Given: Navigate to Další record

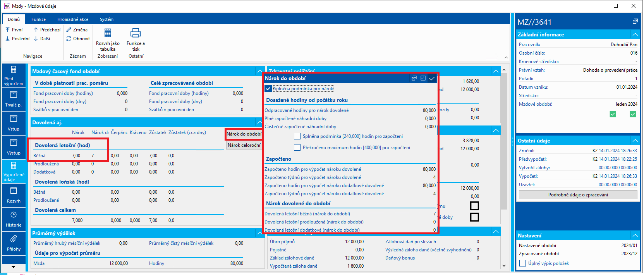Looking at the screenshot, I should click(x=42, y=39).
